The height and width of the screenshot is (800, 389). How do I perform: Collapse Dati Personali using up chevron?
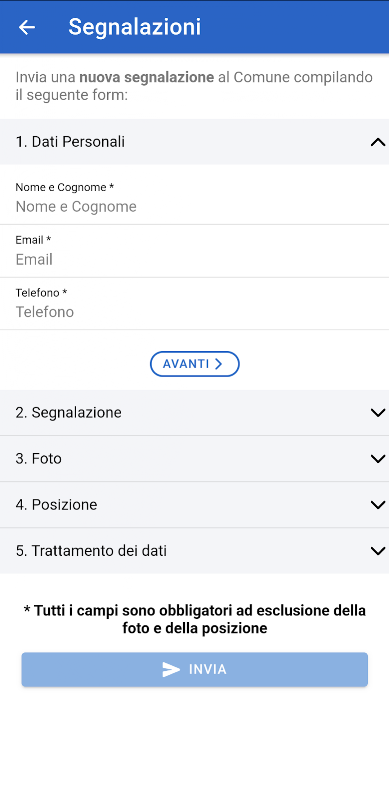coord(378,142)
